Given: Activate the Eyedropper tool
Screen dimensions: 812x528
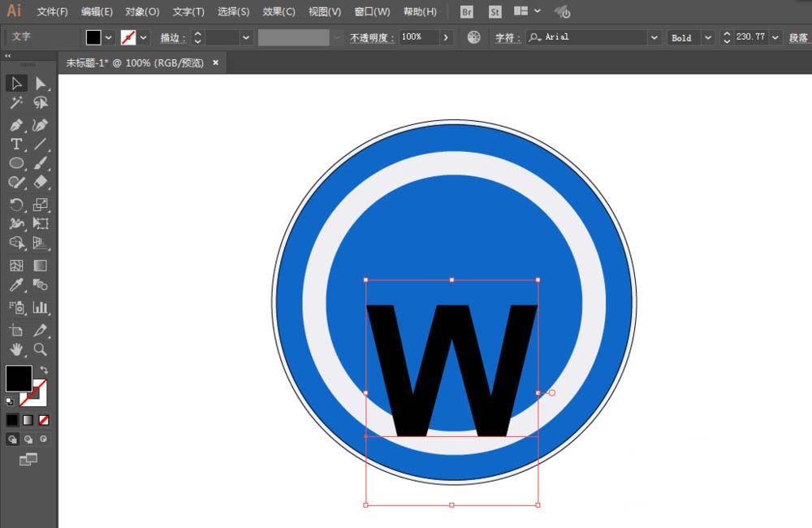Looking at the screenshot, I should pos(16,285).
